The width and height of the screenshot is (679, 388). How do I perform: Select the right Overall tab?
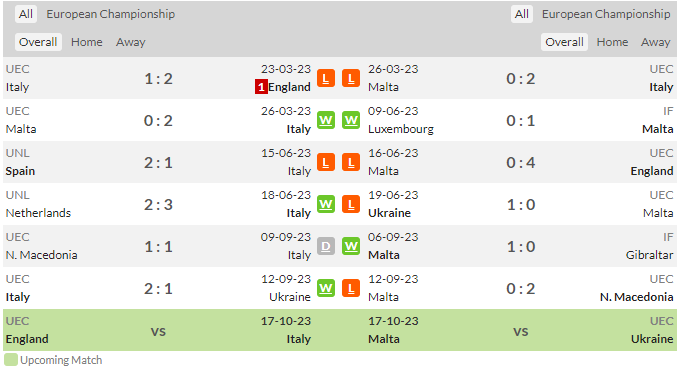click(564, 42)
